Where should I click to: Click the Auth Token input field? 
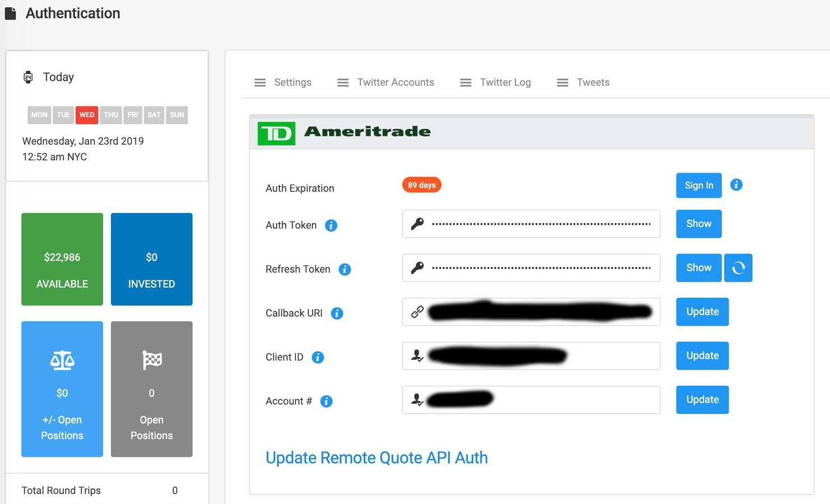[531, 224]
